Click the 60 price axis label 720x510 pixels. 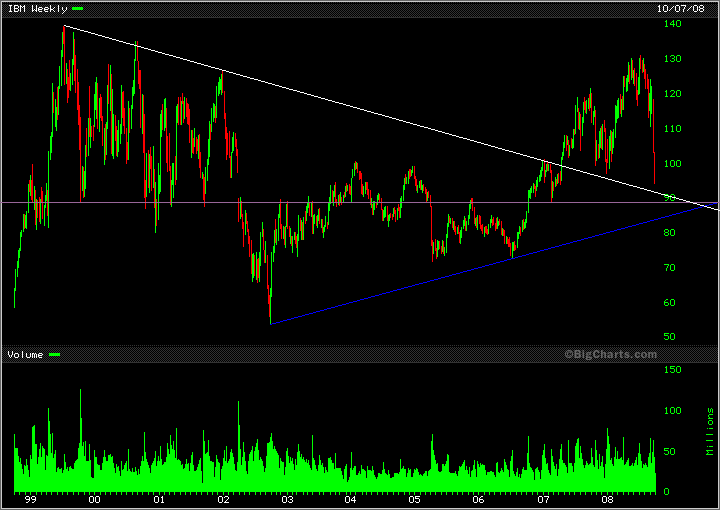coord(669,302)
